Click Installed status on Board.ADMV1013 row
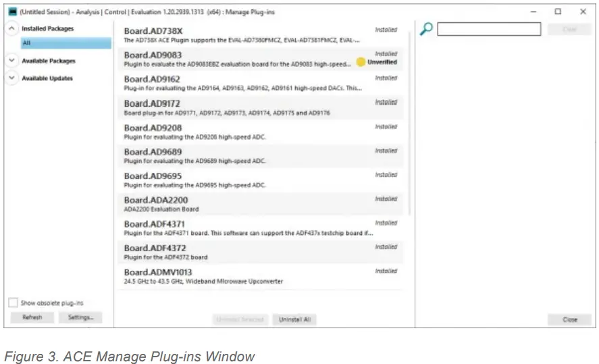Screen dimensions: 599x364 [386, 271]
